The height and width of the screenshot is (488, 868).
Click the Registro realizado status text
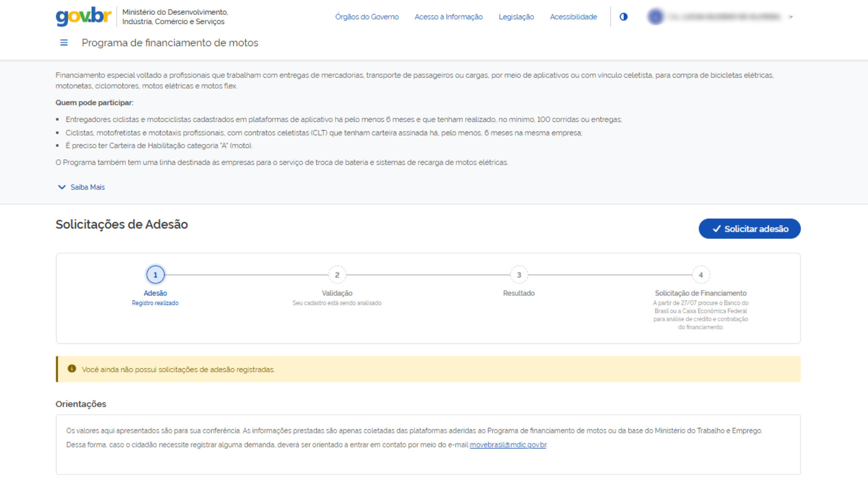pyautogui.click(x=155, y=303)
